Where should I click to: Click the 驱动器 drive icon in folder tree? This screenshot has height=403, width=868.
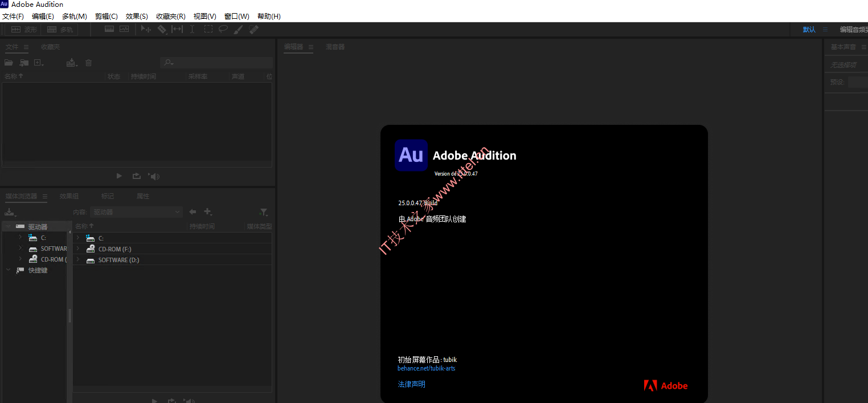(20, 227)
